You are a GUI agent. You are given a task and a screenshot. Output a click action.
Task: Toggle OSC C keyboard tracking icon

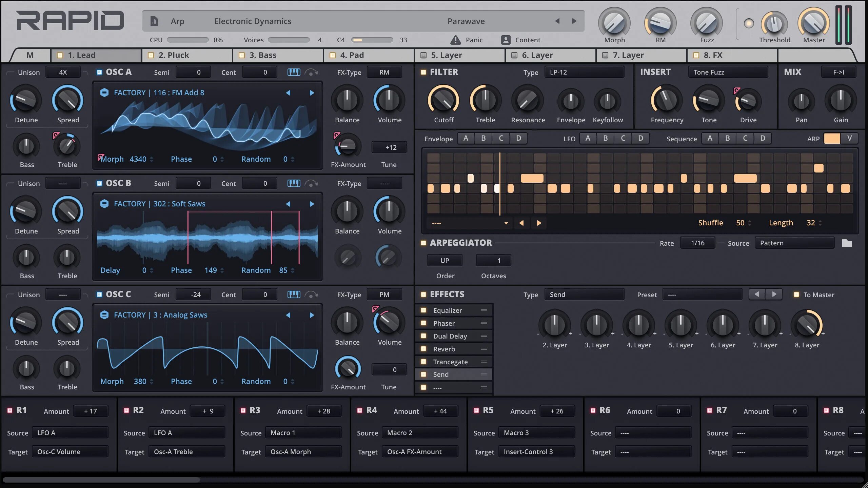[294, 294]
